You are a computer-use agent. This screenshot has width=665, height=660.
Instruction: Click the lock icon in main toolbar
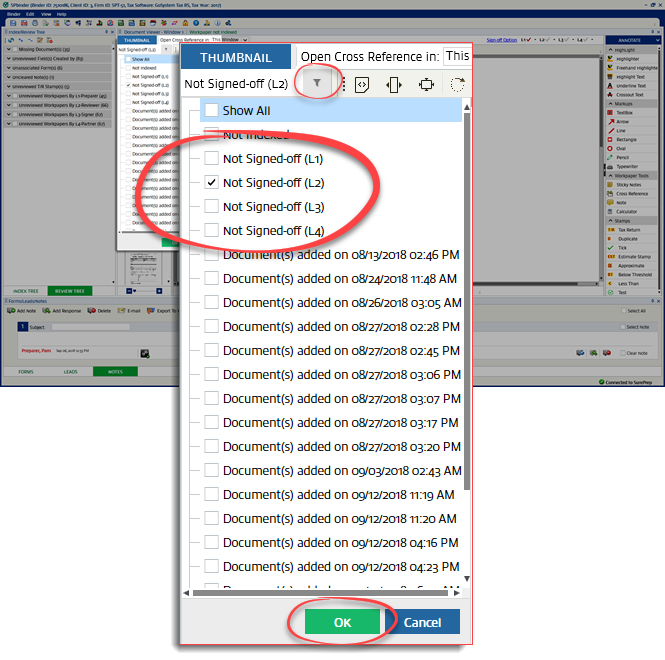[185, 23]
